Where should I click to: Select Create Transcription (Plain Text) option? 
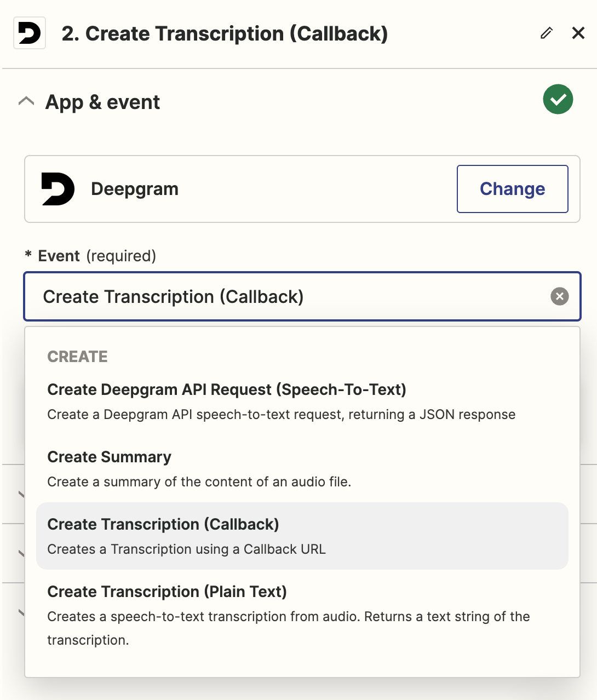[302, 616]
